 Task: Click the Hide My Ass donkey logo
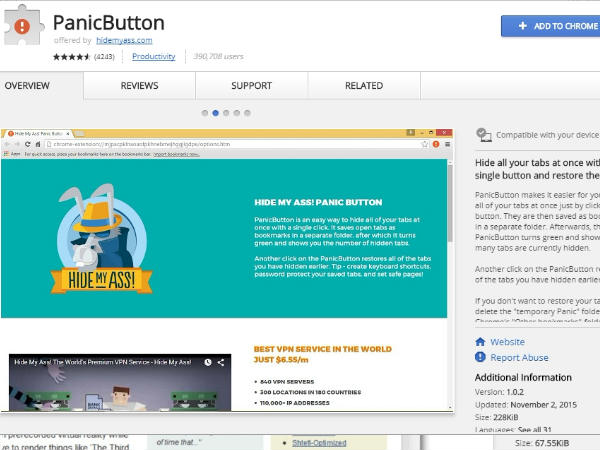(x=101, y=239)
